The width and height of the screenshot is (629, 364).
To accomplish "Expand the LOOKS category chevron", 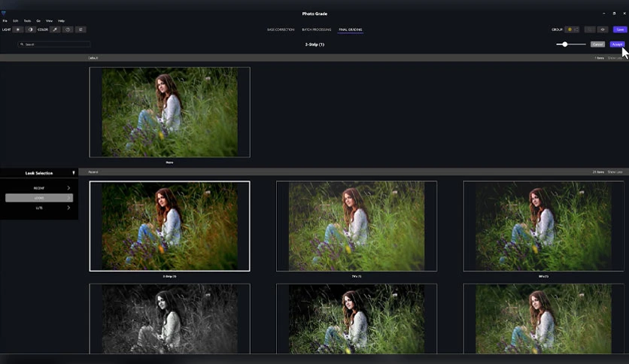I will point(68,198).
